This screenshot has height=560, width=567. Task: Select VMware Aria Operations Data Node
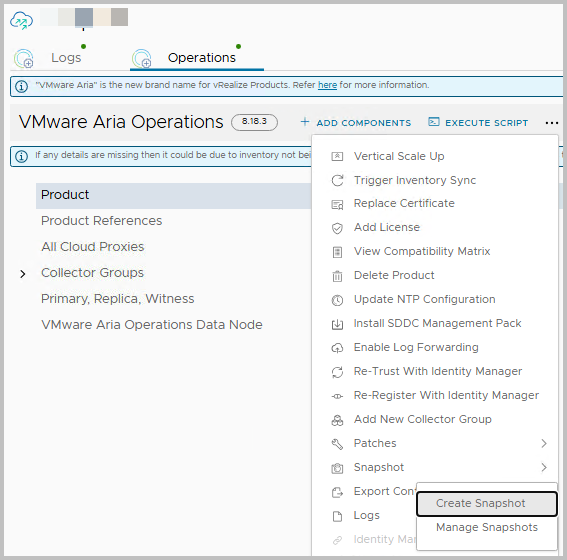[152, 325]
